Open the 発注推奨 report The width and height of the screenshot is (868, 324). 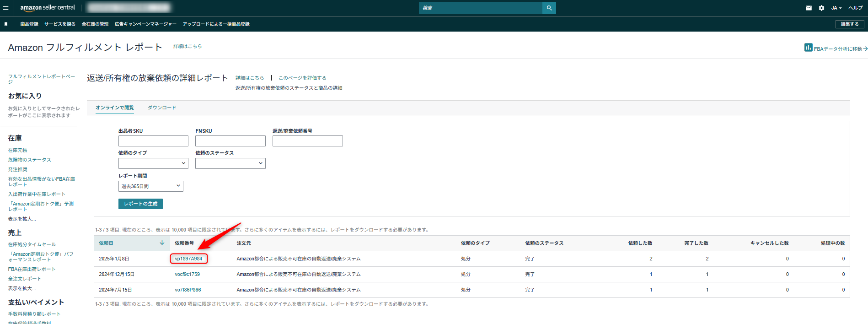(x=17, y=169)
